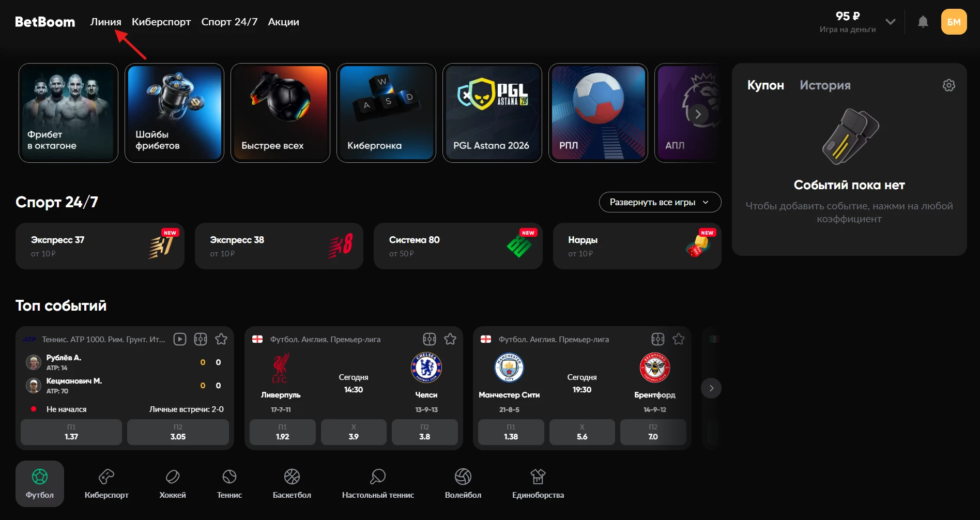Open Ливерпуль match Премьер-лига league link
The height and width of the screenshot is (520, 980).
tap(325, 340)
